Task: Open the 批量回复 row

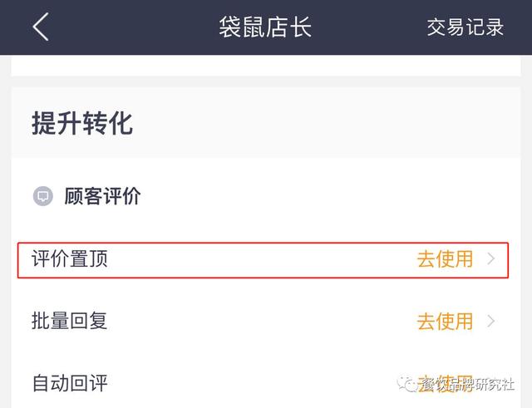Action: pos(263,321)
